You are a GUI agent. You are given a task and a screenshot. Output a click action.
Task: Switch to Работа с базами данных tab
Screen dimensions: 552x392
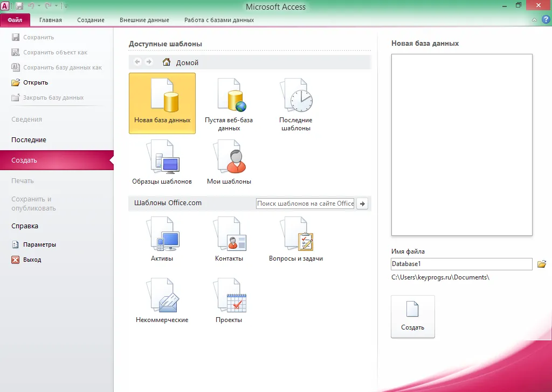[x=219, y=20]
